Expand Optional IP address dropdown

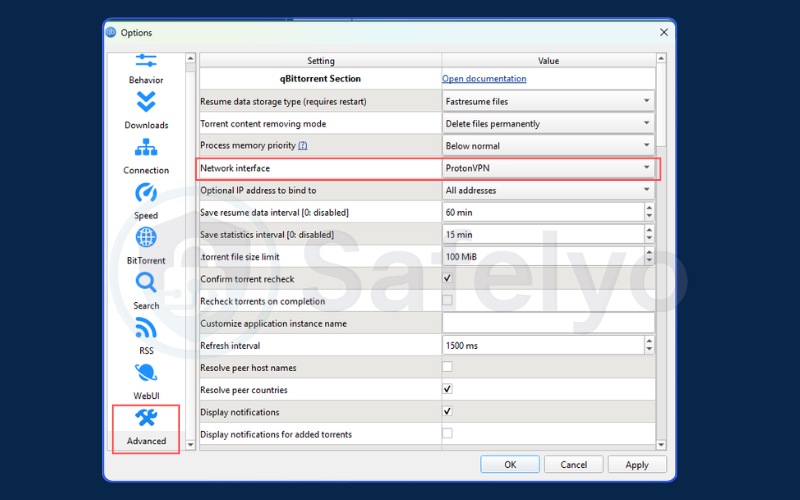(x=548, y=190)
